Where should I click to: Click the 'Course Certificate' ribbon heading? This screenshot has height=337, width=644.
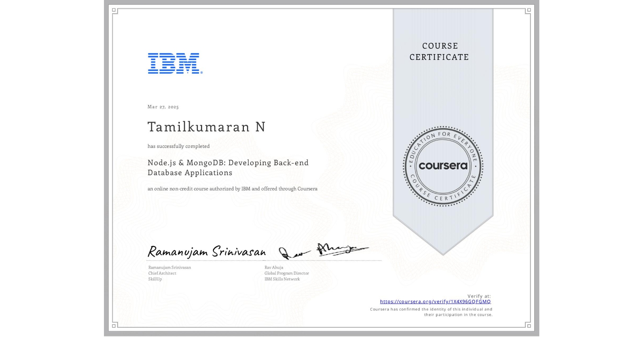click(x=438, y=52)
